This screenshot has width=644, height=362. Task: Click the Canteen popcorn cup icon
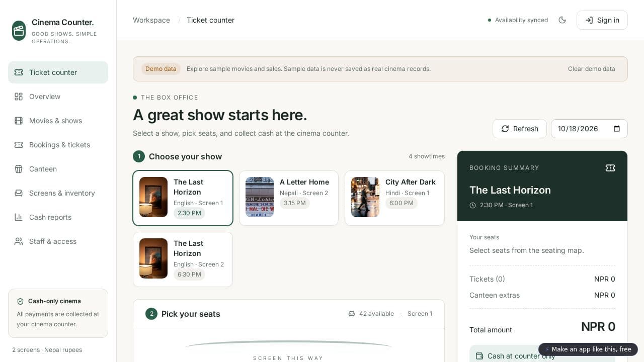point(19,169)
